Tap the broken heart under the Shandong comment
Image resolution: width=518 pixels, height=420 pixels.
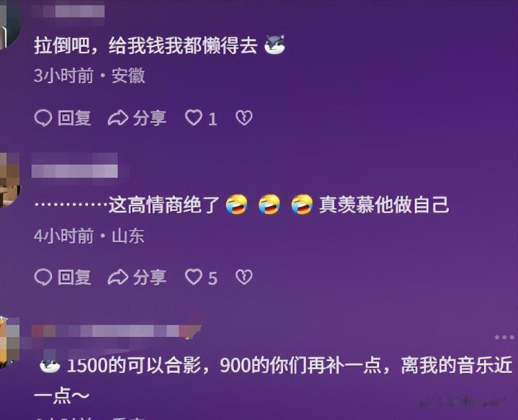[244, 277]
